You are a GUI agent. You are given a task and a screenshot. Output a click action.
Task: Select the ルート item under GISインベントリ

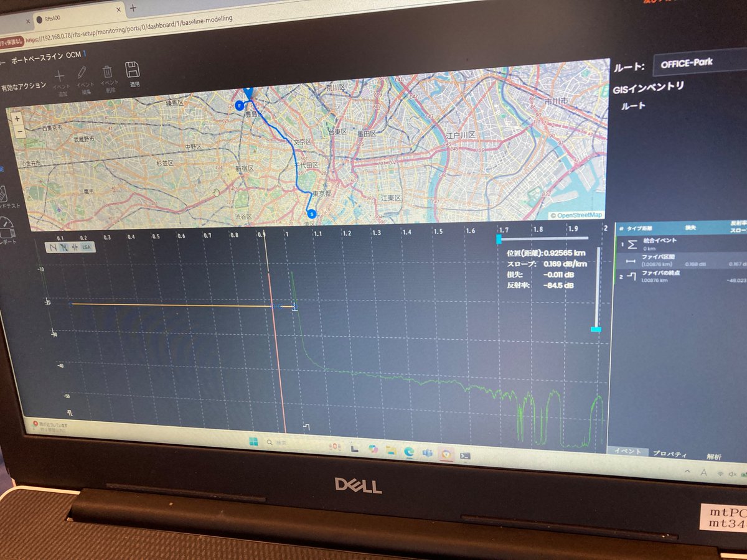[x=633, y=106]
